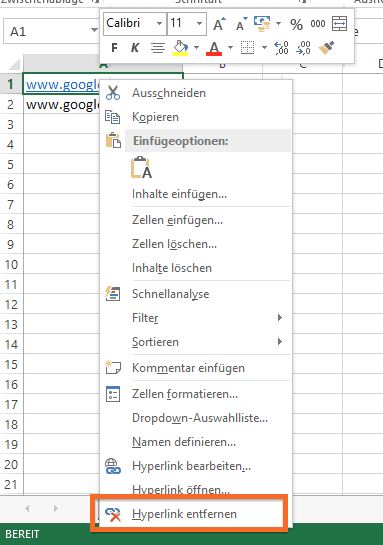The height and width of the screenshot is (545, 383).
Task: Choose Ausschneiden from context menu
Action: [x=196, y=93]
